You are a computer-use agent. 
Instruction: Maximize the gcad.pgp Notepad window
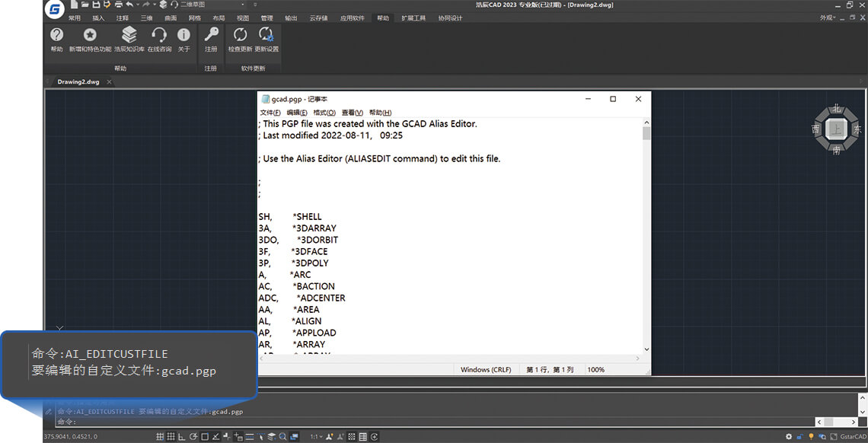click(x=613, y=99)
